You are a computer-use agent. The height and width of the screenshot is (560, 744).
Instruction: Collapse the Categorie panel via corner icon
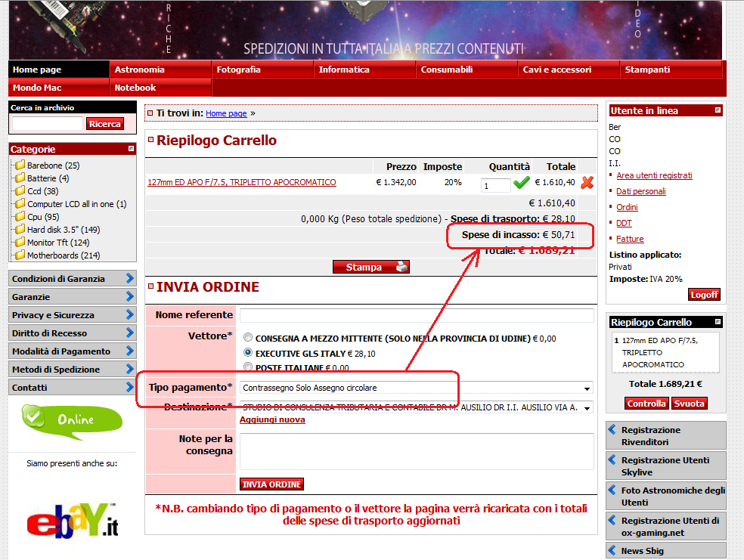[131, 149]
